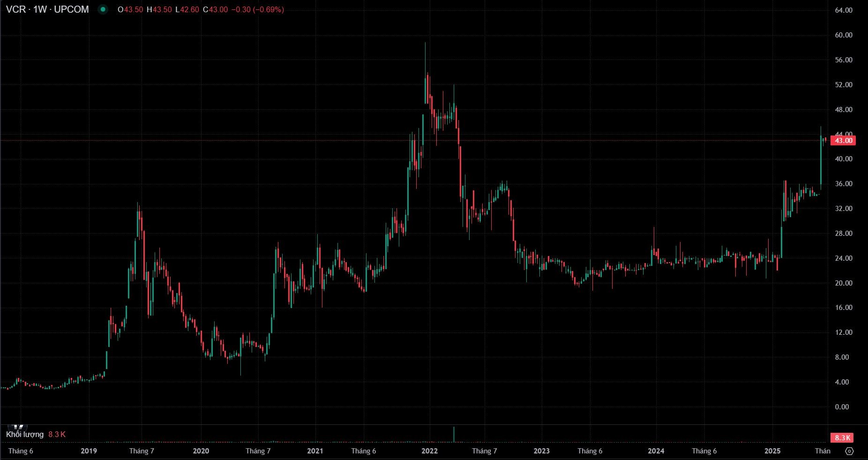Viewport: 868px width, 460px height.
Task: Click the red 8.3K volume tag
Action: 842,437
